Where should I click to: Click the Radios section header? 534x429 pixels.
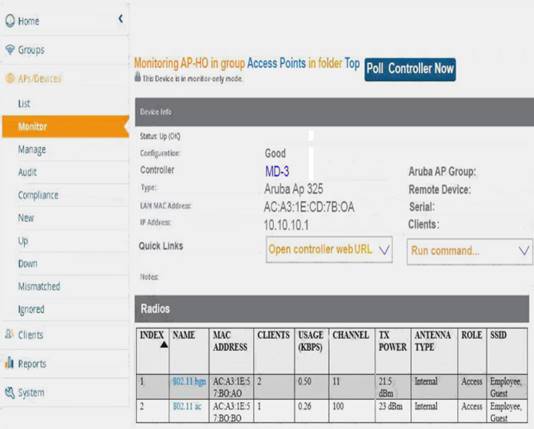332,309
